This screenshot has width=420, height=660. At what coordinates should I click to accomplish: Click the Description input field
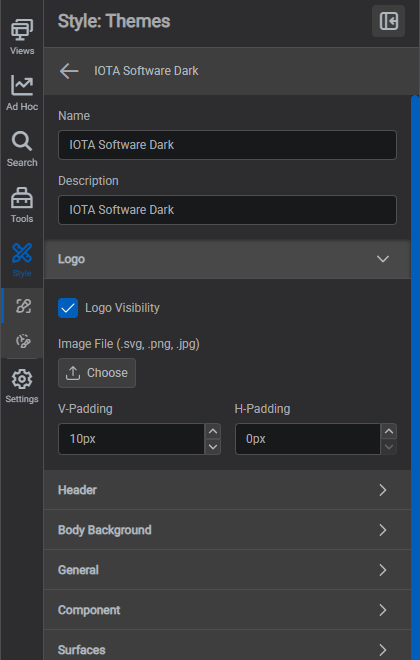click(x=227, y=210)
